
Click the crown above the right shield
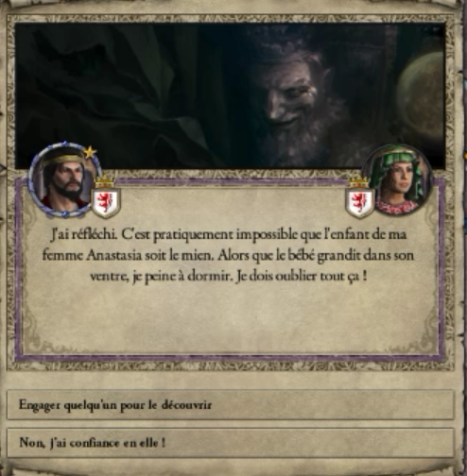[359, 182]
